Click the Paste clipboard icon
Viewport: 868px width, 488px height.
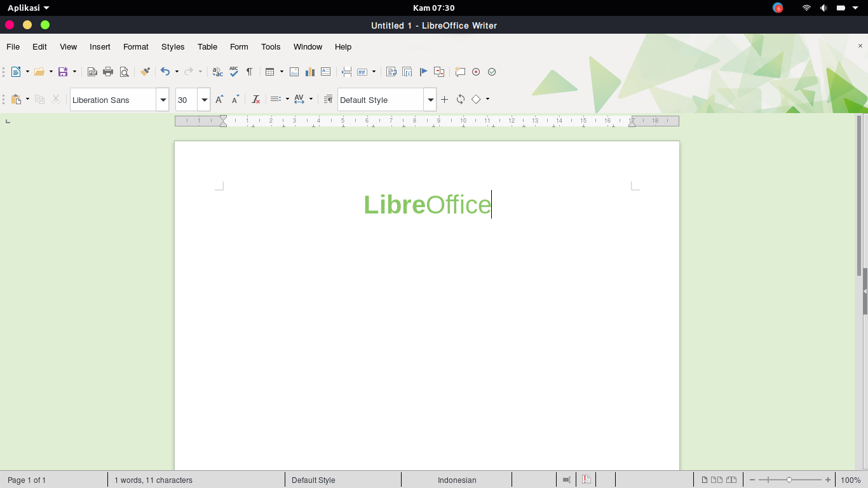(17, 99)
